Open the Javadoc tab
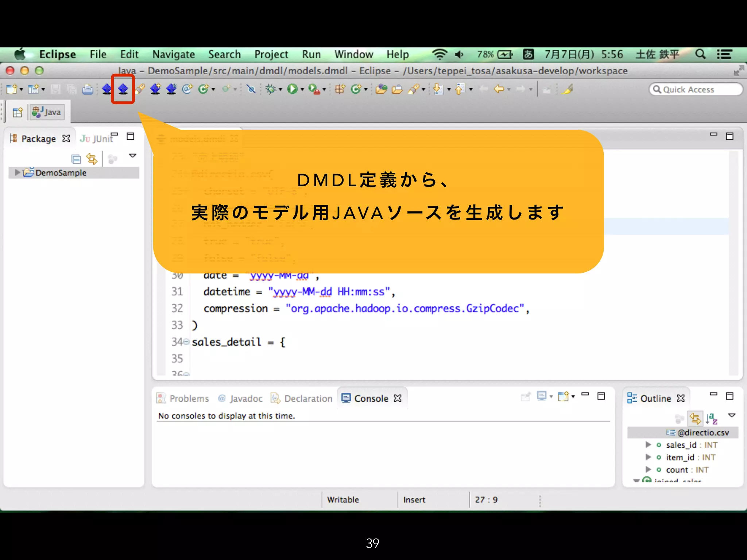 pos(240,398)
